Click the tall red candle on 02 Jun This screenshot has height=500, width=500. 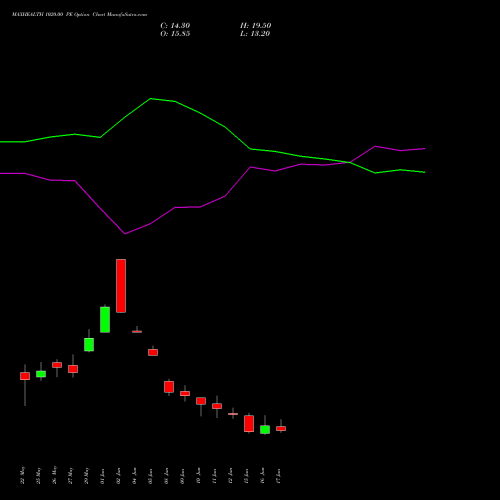(x=121, y=286)
